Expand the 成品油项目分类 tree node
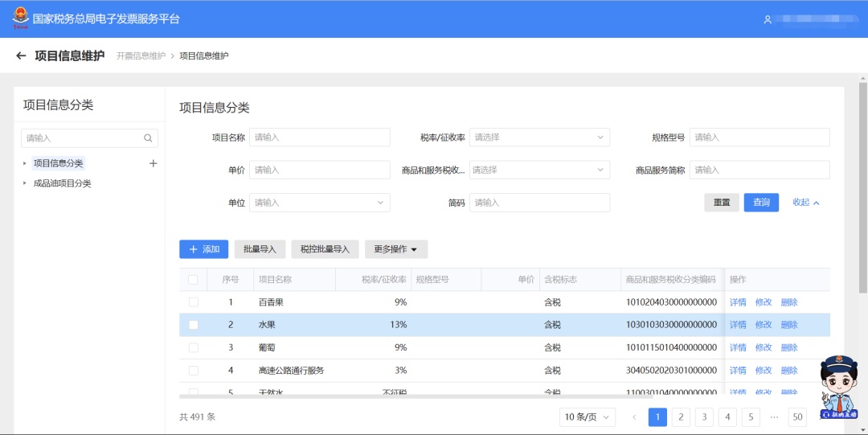The height and width of the screenshot is (435, 868). (24, 183)
